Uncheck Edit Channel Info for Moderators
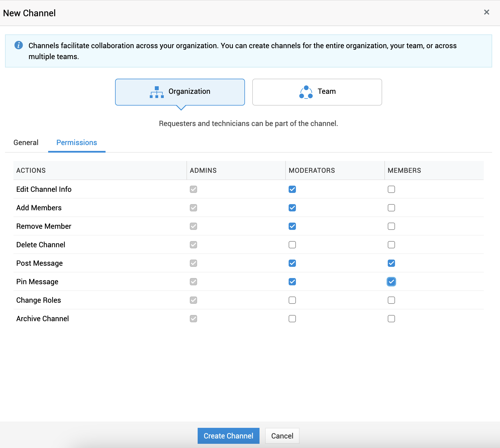Image resolution: width=500 pixels, height=448 pixels. [292, 189]
